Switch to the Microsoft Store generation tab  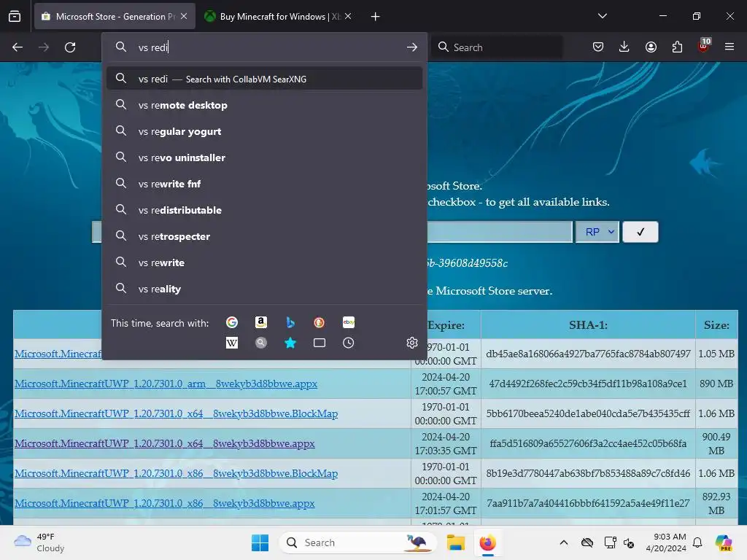(115, 16)
